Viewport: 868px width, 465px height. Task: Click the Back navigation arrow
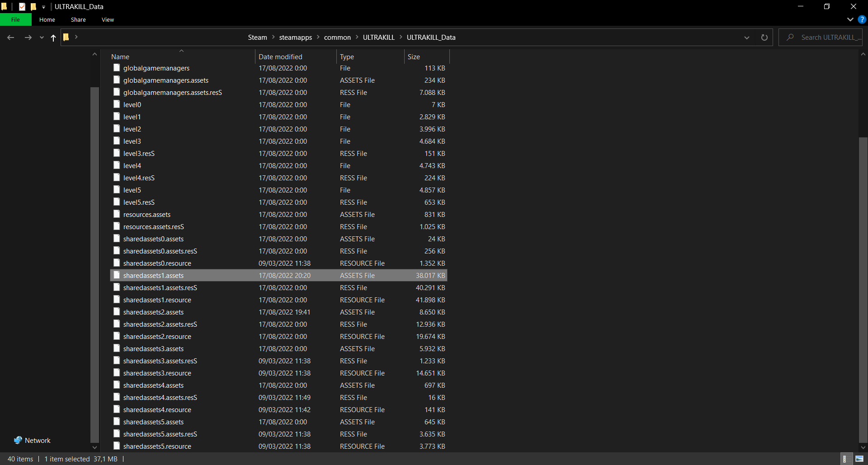point(11,38)
